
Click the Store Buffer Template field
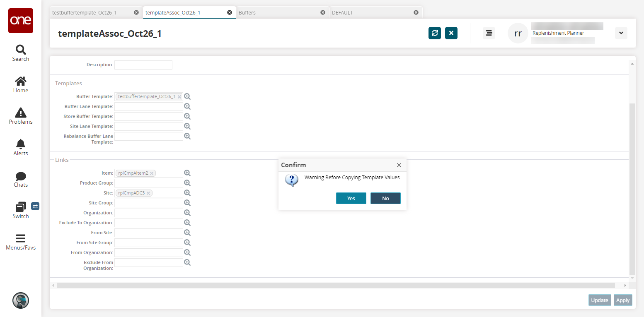149,116
